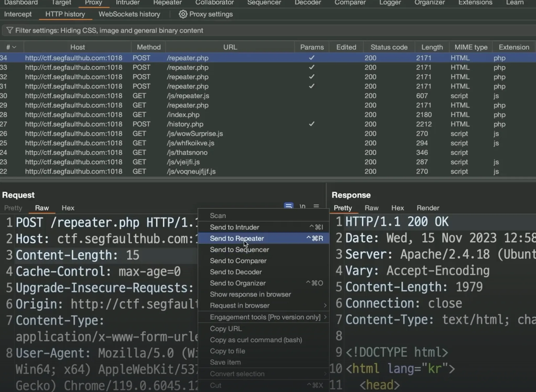This screenshot has height=392, width=536.
Task: Click the filter settings bar
Action: pyautogui.click(x=109, y=30)
